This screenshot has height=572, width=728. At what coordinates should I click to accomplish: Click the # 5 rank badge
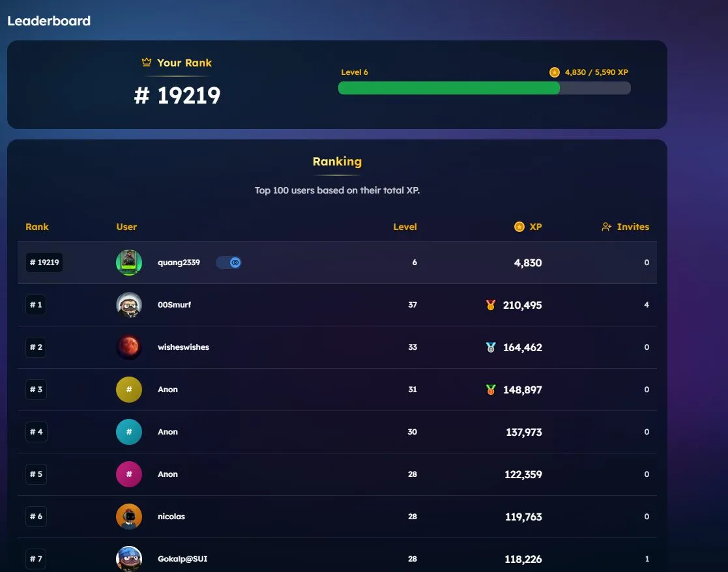[36, 474]
